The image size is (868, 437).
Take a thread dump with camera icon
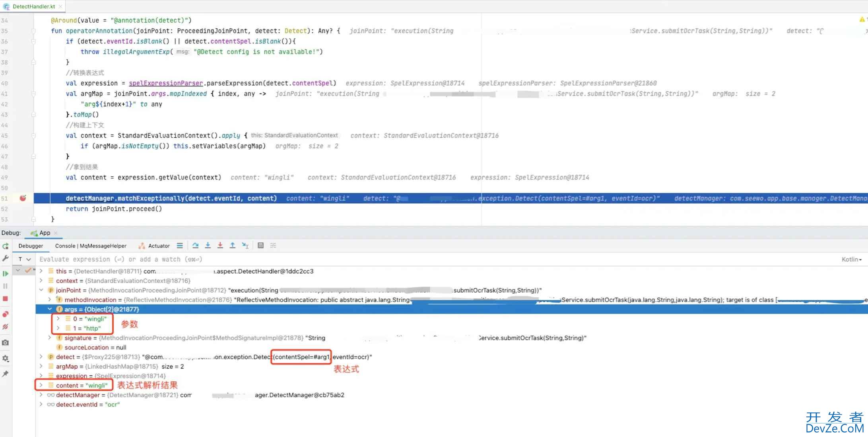coord(6,342)
